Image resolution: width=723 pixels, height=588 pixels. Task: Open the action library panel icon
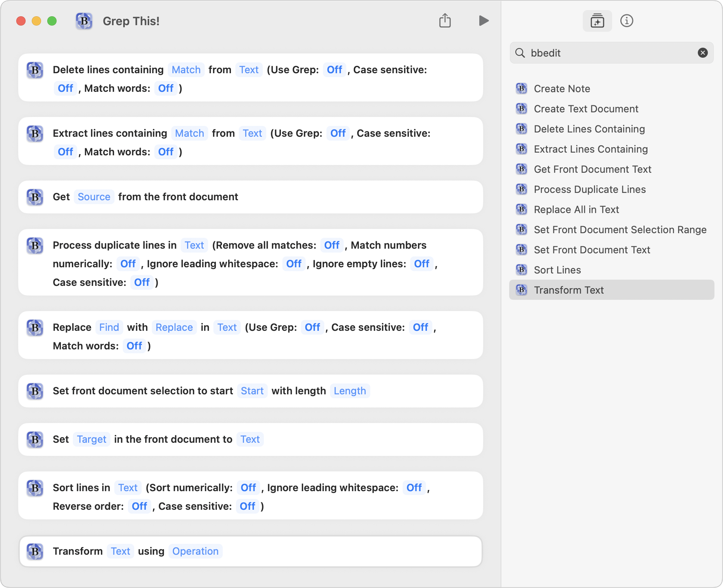(x=597, y=21)
